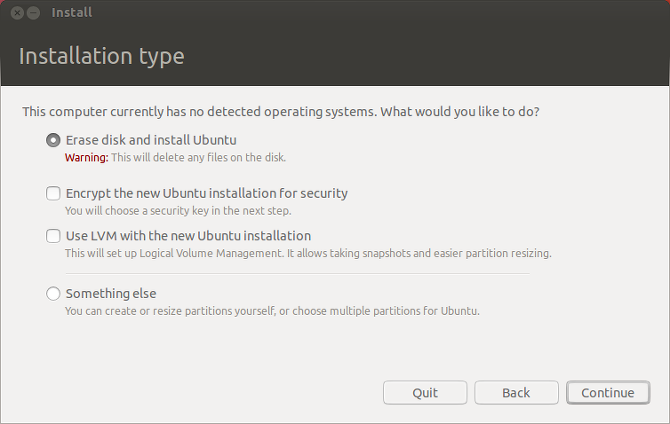
Task: Enable the Use LVM checkbox
Action: pos(53,236)
